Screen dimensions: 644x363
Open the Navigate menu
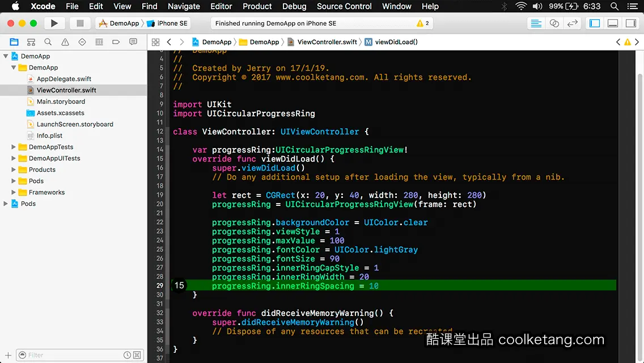[x=184, y=6]
